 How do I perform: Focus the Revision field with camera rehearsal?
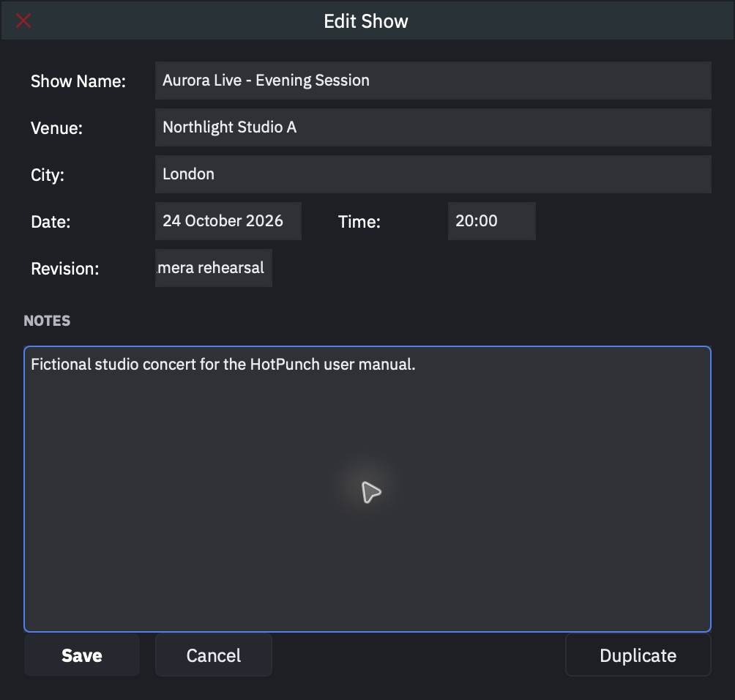pyautogui.click(x=214, y=268)
